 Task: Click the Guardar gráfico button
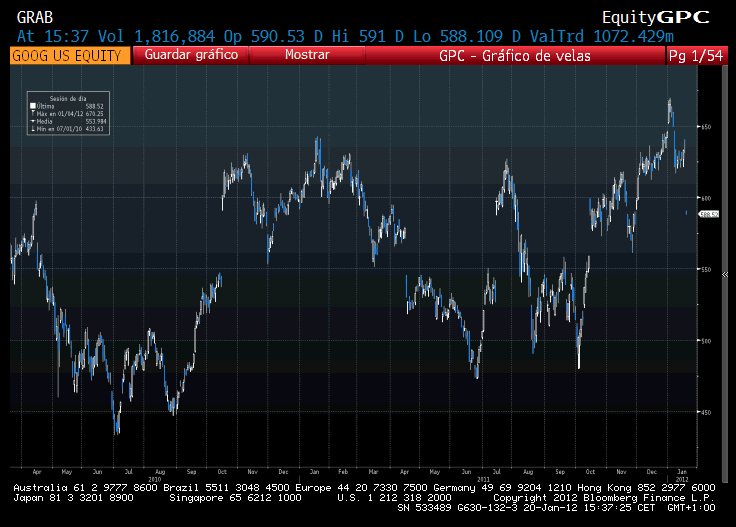coord(191,55)
